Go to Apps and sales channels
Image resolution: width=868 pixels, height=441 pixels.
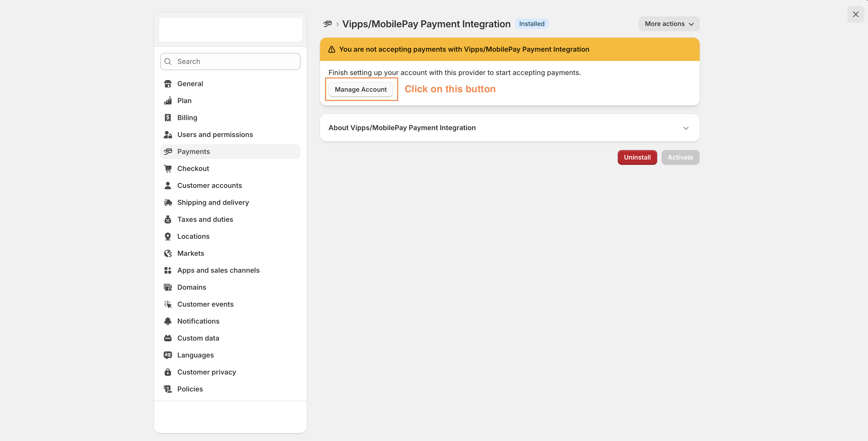[218, 270]
